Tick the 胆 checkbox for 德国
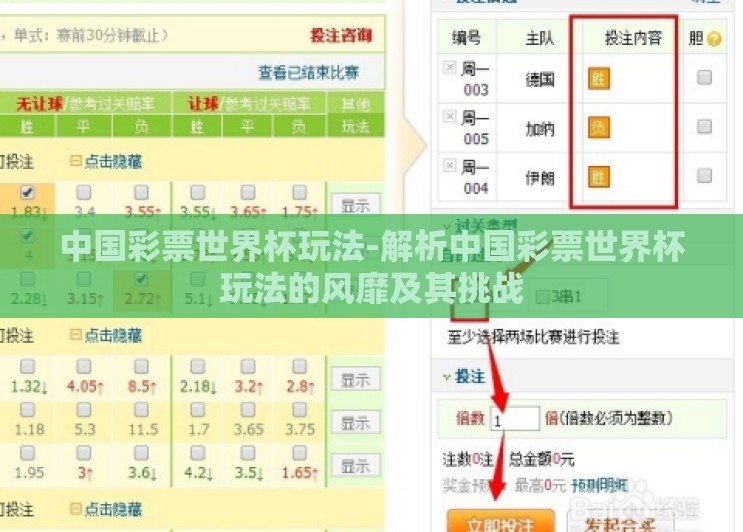 705,77
